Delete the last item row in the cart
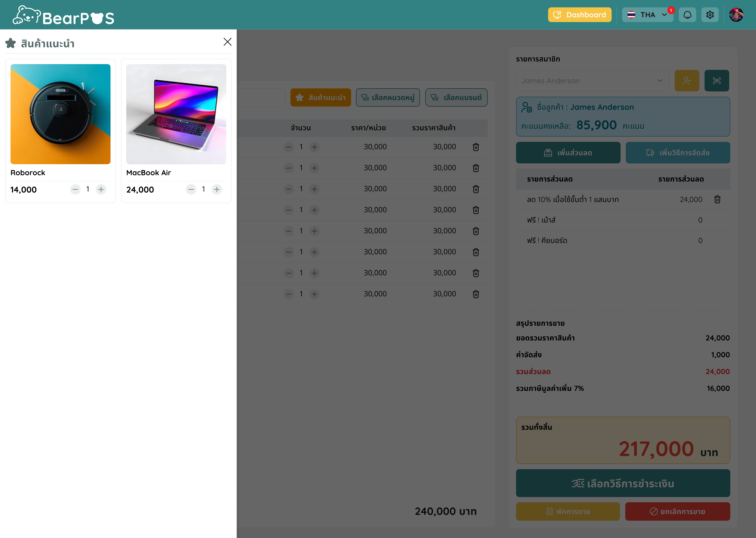 pyautogui.click(x=476, y=294)
